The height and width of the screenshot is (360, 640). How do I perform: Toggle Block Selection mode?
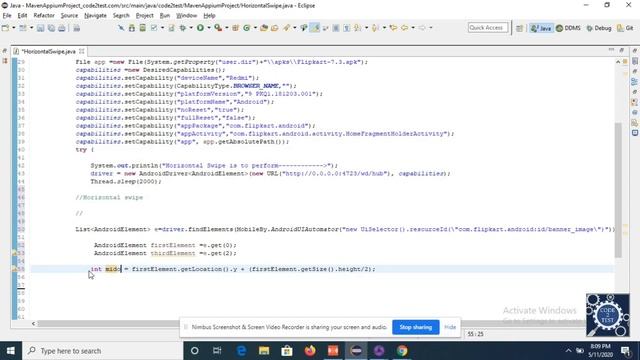[336, 28]
